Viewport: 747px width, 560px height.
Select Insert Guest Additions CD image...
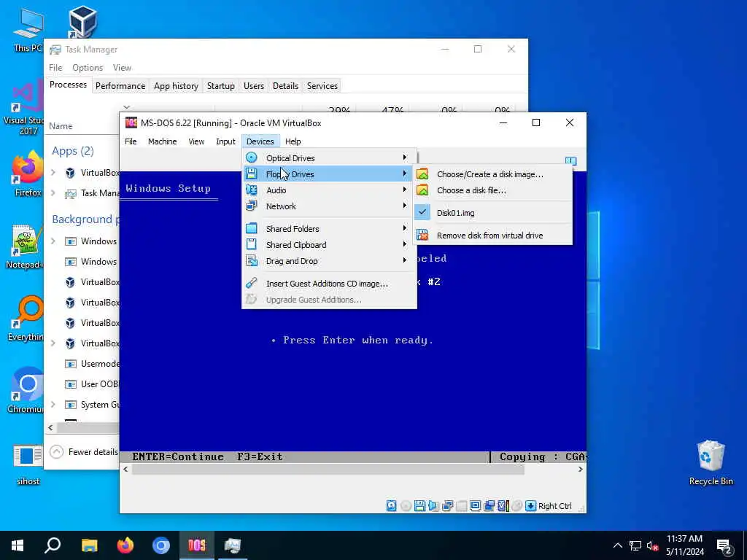pyautogui.click(x=329, y=284)
